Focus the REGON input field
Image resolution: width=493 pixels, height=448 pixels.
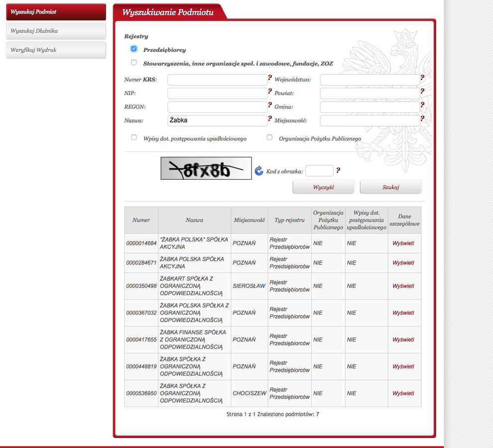point(217,107)
